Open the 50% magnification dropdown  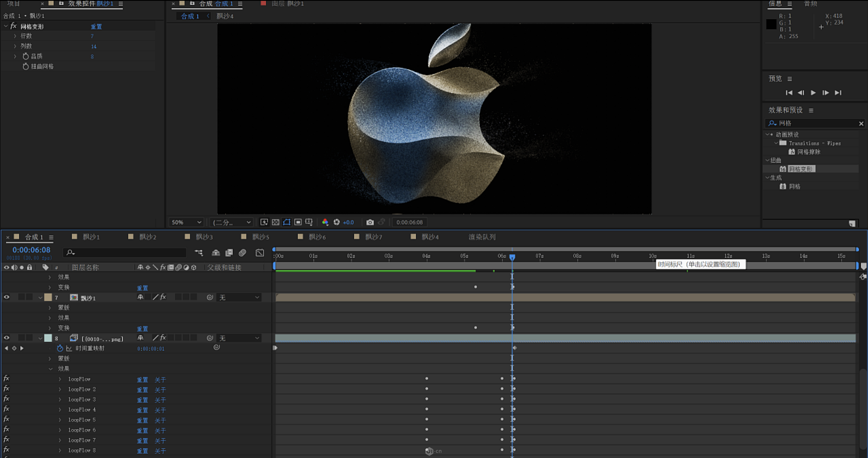[186, 222]
